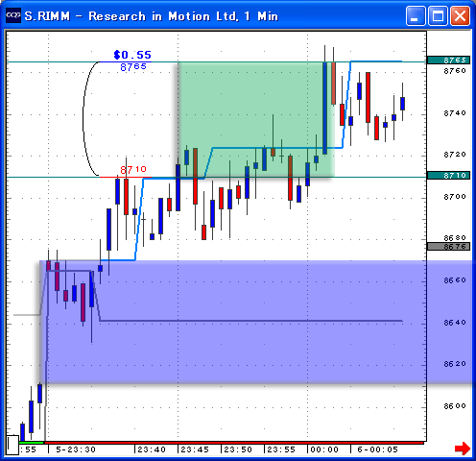Click the red scroll-right arrow
This screenshot has width=476, height=461.
pos(463,449)
